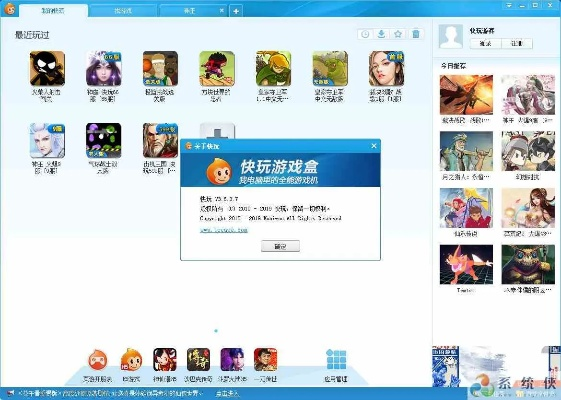Switch to the first active tab

(x=53, y=11)
